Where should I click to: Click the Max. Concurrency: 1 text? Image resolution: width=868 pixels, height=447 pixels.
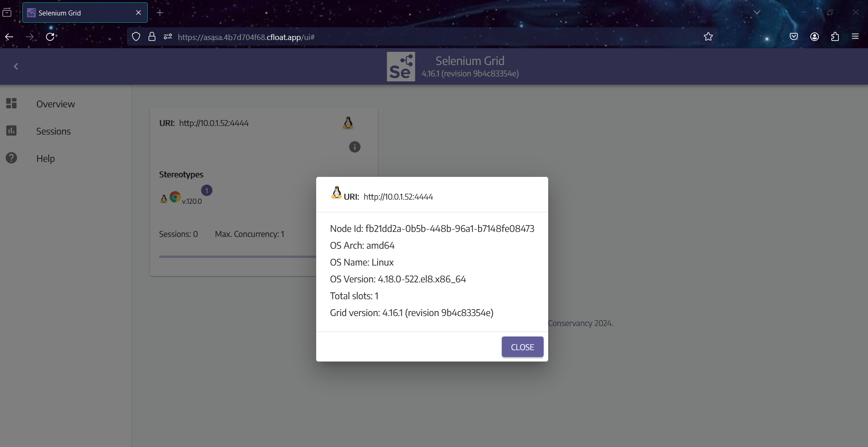pos(250,234)
